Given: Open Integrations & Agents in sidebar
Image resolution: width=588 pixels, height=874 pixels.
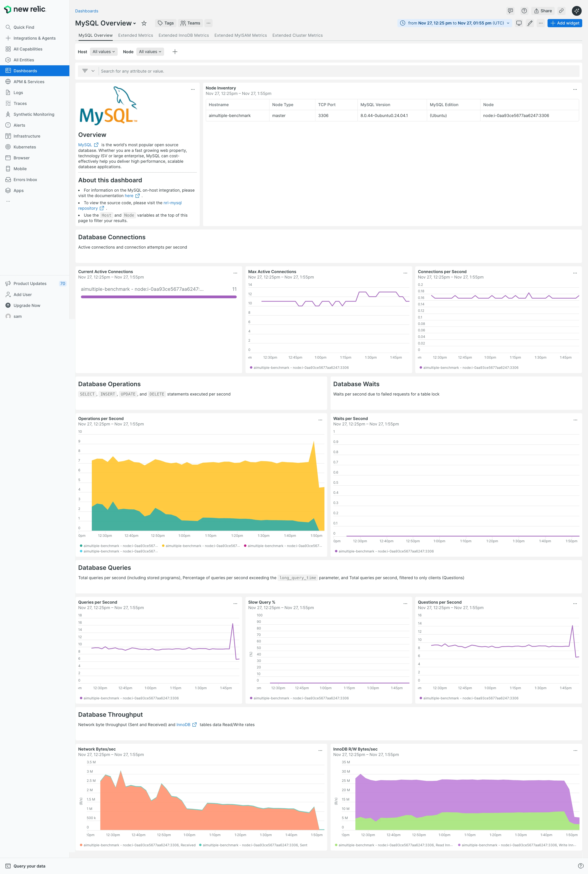Looking at the screenshot, I should (x=35, y=38).
